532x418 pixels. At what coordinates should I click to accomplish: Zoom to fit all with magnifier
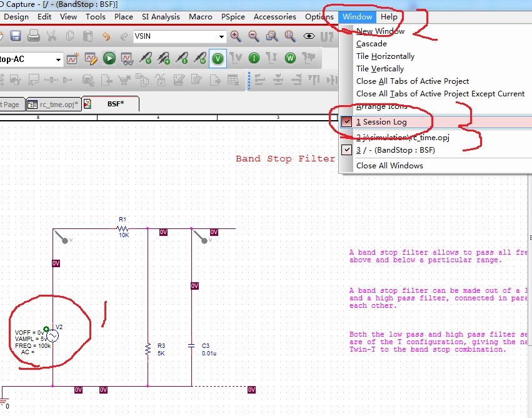(291, 36)
